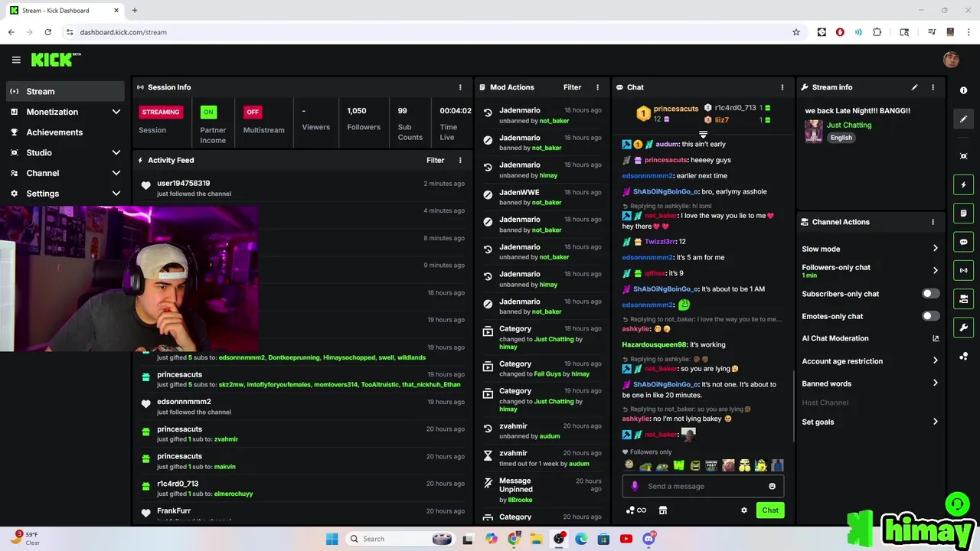
Task: Open YouTube from the taskbar
Action: (626, 539)
